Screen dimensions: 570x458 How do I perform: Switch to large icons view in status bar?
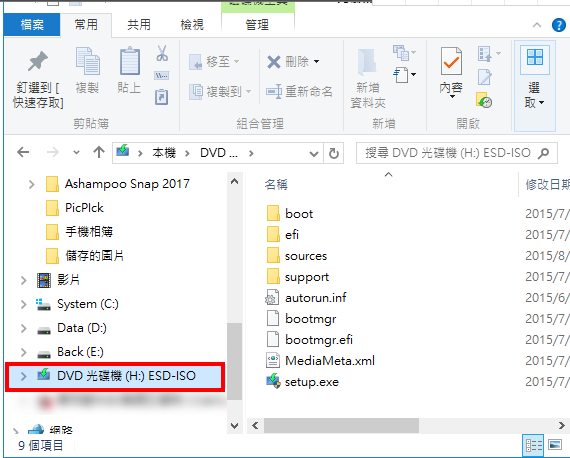click(x=555, y=445)
